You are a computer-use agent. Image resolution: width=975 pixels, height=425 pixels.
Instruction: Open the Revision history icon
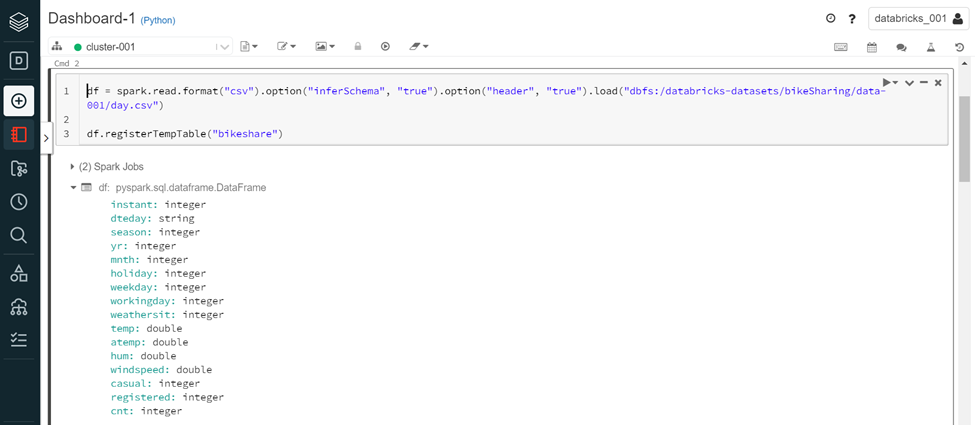[959, 47]
